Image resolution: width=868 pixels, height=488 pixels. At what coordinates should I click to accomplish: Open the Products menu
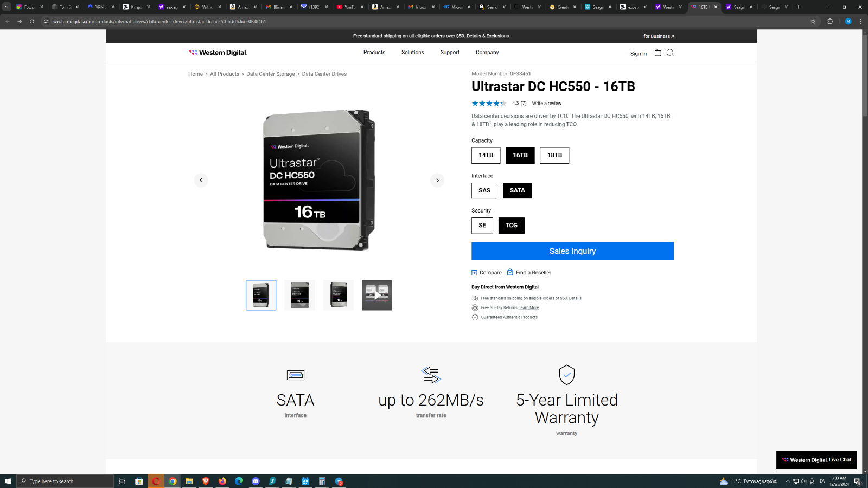click(x=374, y=53)
